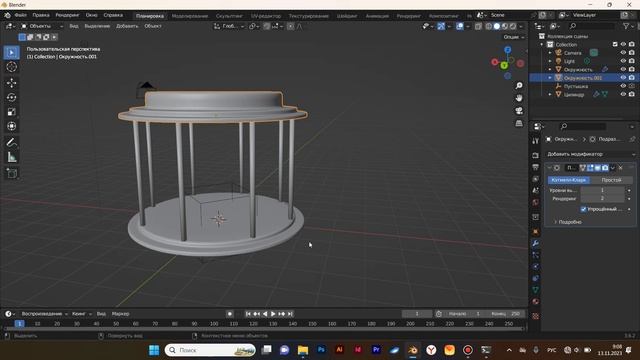Click the Blender logo menu icon
Viewport: 640px width, 360px height.
(x=7, y=15)
